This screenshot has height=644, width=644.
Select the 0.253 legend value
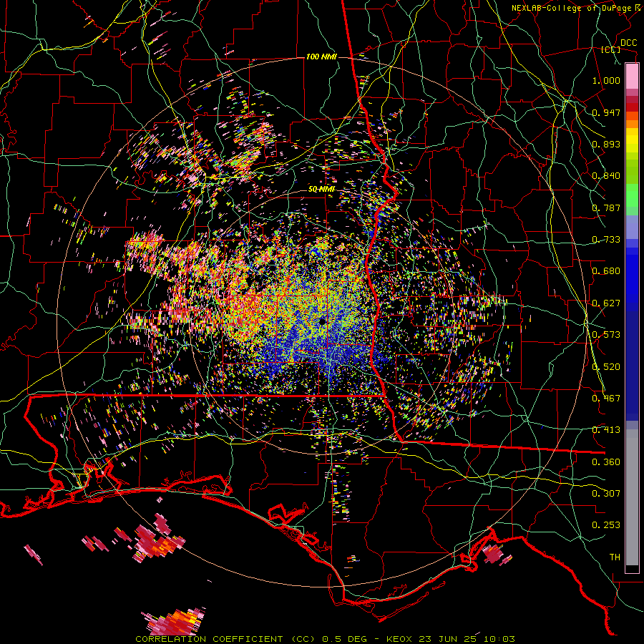(x=606, y=525)
